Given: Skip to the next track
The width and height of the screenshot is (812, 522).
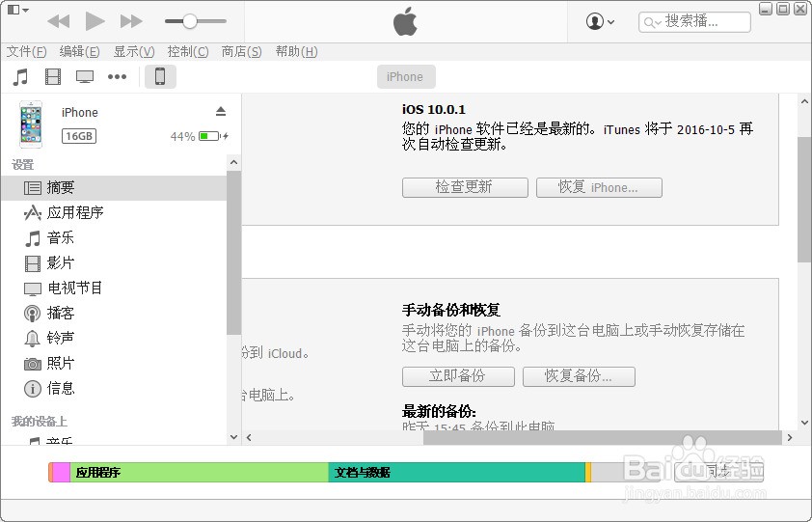Looking at the screenshot, I should click(x=131, y=21).
